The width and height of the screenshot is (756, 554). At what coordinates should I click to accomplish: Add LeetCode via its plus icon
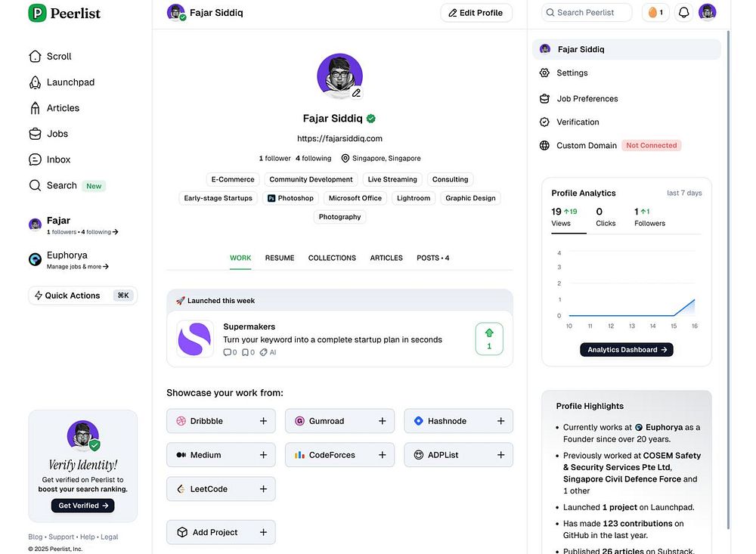[263, 489]
